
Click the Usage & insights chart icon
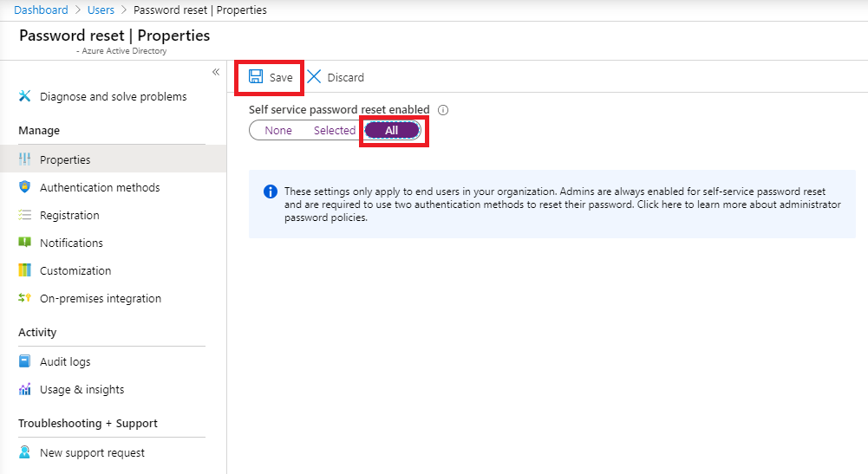[x=25, y=389]
